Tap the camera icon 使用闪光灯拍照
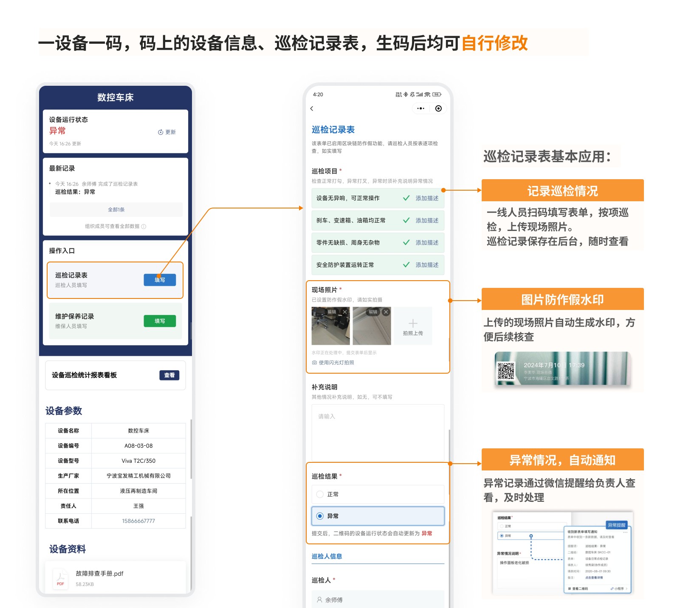700x608 pixels. pyautogui.click(x=314, y=363)
